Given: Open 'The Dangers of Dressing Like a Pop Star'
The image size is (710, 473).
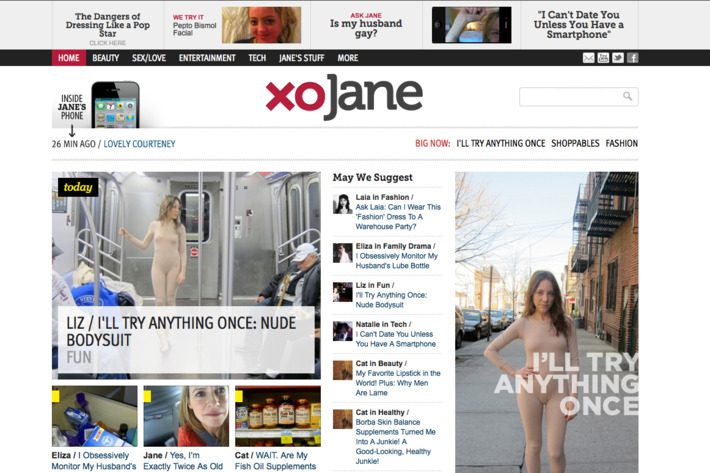Looking at the screenshot, I should click(x=108, y=25).
